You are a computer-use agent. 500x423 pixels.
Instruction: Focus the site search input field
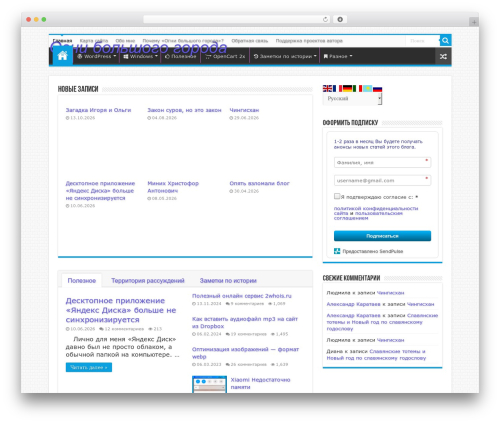tap(422, 41)
